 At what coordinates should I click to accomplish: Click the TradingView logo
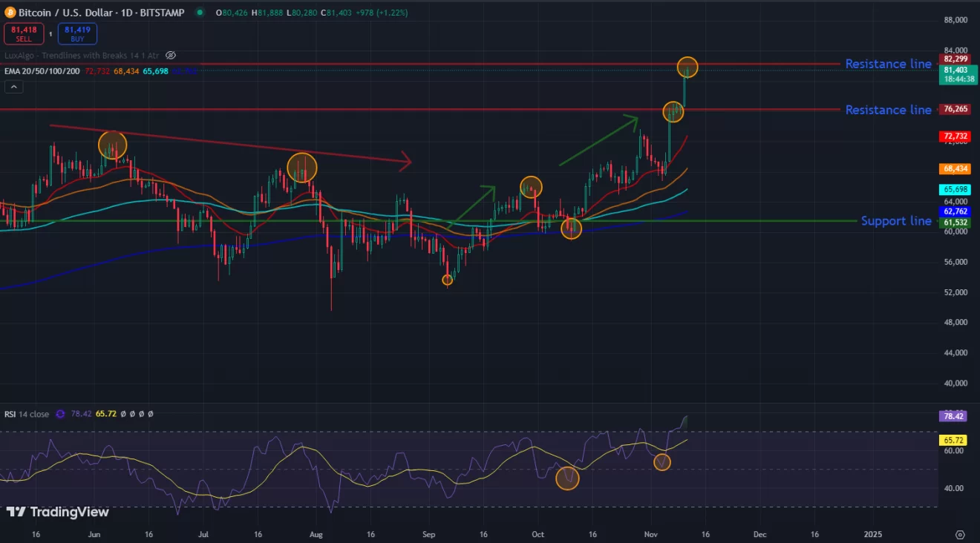tap(57, 512)
